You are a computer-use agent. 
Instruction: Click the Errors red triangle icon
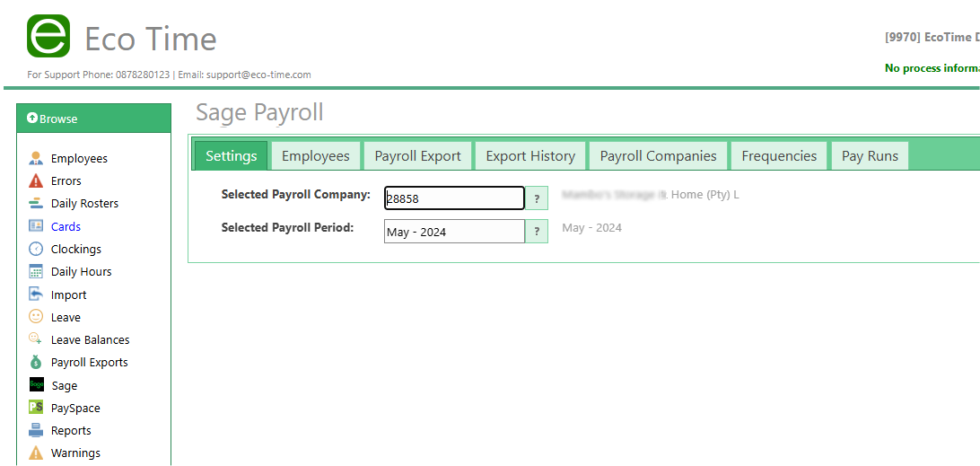pyautogui.click(x=36, y=180)
